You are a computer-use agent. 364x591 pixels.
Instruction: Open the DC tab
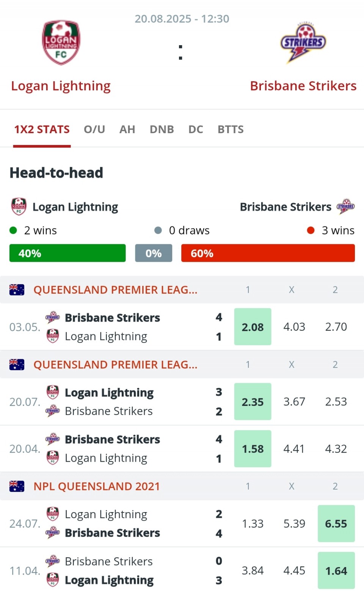(196, 129)
